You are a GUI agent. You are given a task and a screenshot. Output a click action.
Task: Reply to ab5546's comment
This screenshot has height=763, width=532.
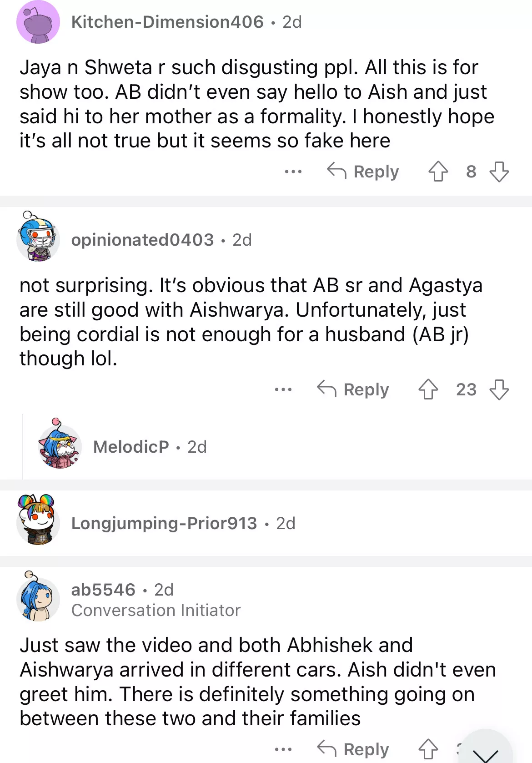tap(353, 748)
